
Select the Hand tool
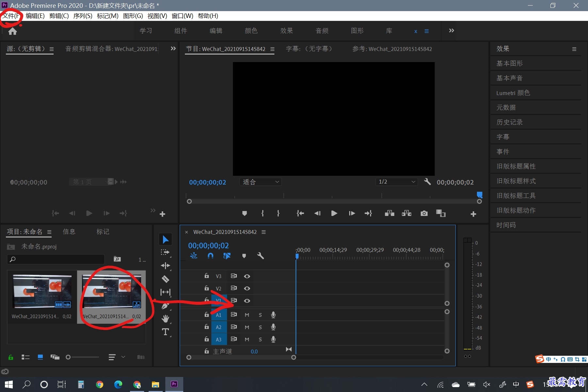tap(165, 318)
